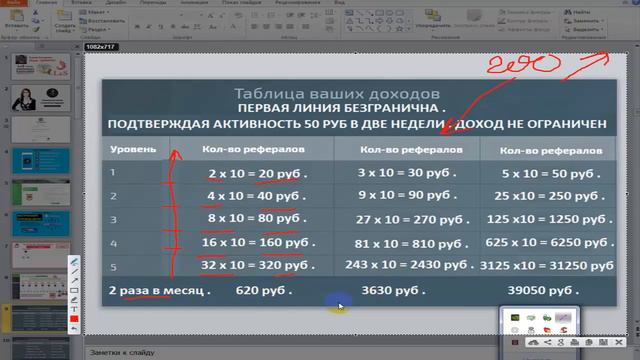This screenshot has height=360, width=640.
Task: Click the Вставить paste button
Action: pyautogui.click(x=16, y=19)
